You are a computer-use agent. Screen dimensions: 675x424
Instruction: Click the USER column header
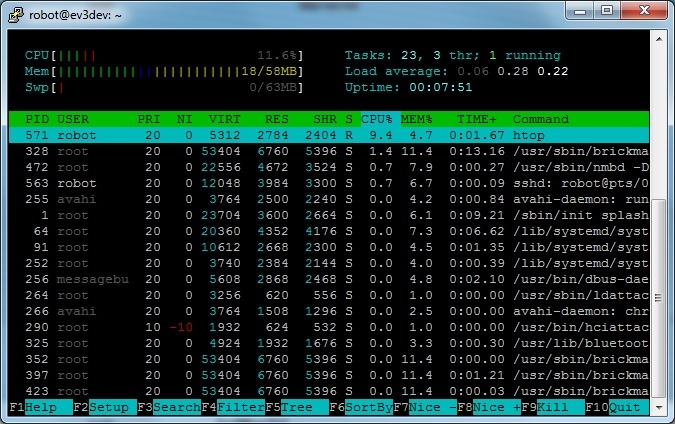(73, 119)
